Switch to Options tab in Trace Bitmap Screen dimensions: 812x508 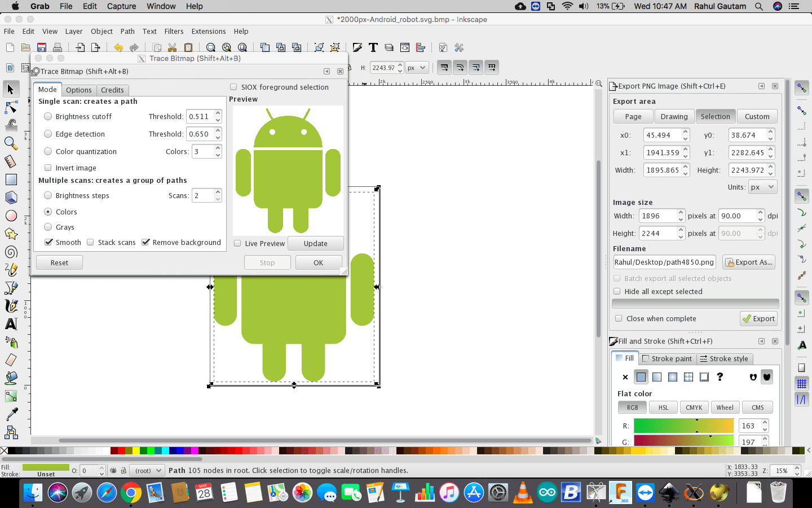coord(78,90)
